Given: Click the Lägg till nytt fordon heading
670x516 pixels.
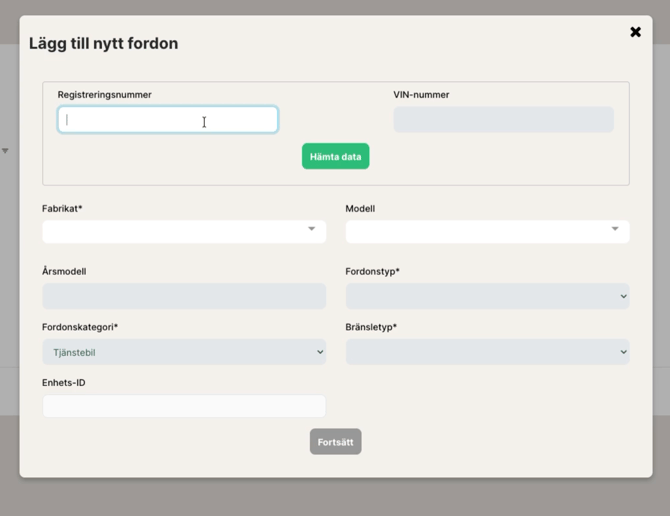Looking at the screenshot, I should click(103, 43).
